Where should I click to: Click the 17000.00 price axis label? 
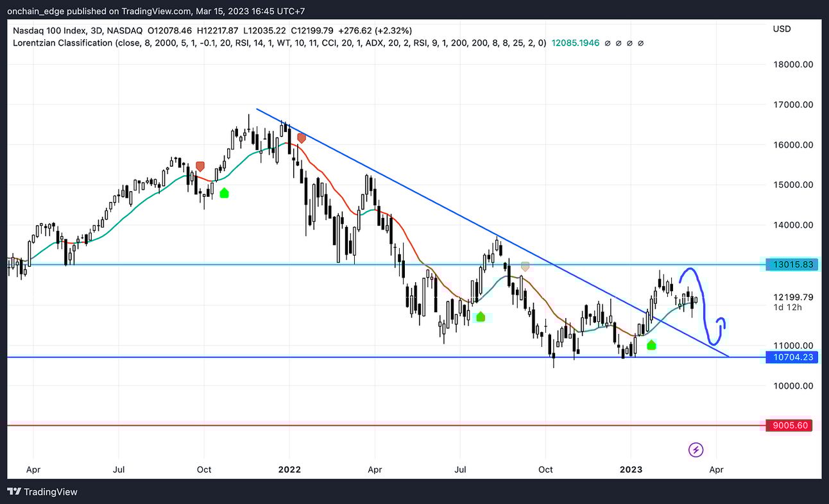point(793,105)
